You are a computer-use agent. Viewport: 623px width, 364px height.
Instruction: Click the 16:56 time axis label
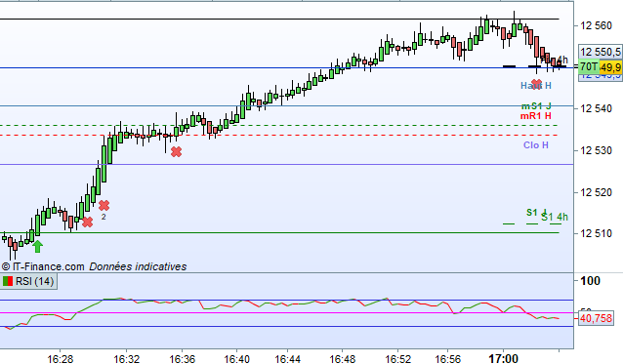point(448,359)
